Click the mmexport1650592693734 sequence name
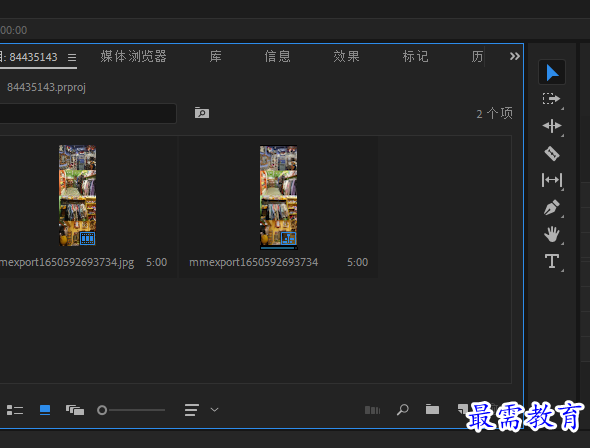 (x=254, y=263)
